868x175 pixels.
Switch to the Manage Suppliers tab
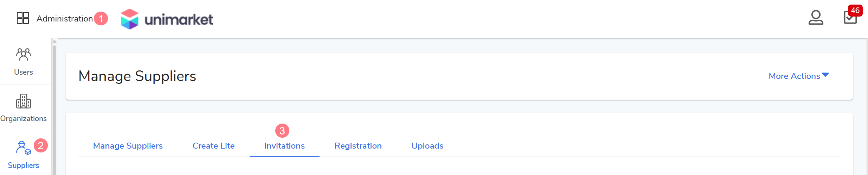tap(128, 146)
